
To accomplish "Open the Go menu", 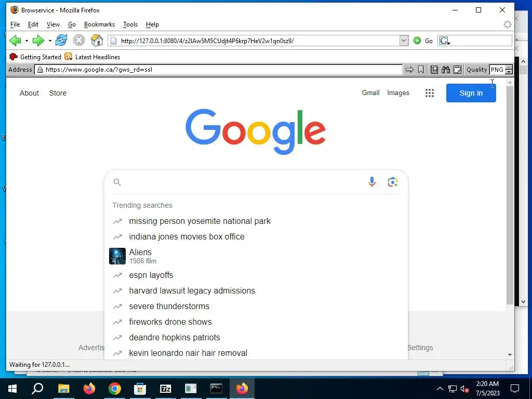I will (x=72, y=24).
